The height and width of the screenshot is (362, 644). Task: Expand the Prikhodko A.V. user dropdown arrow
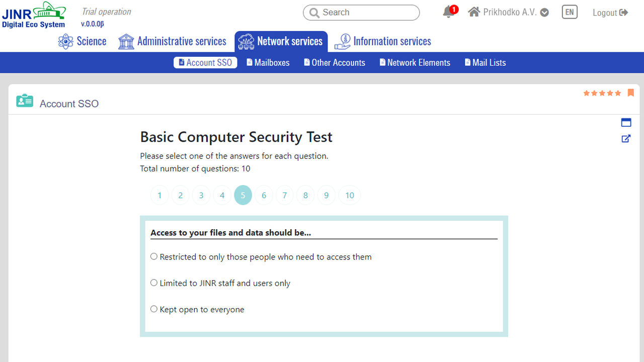[544, 13]
